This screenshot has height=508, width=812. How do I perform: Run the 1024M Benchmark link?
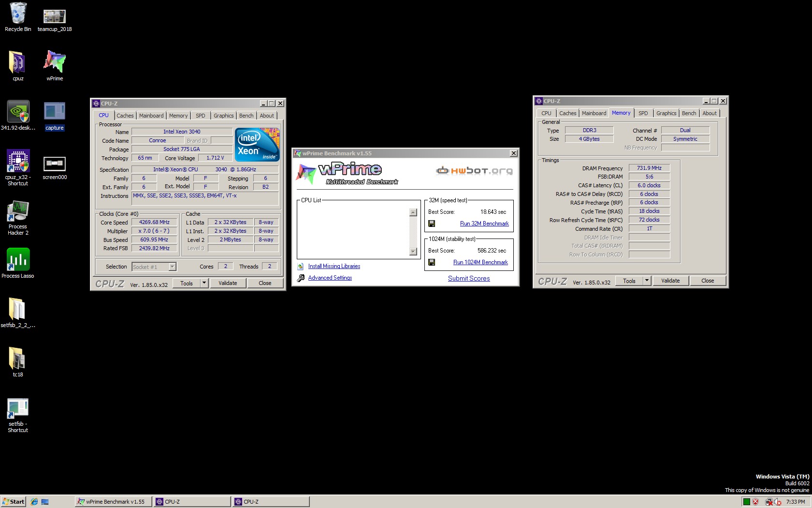tap(480, 262)
